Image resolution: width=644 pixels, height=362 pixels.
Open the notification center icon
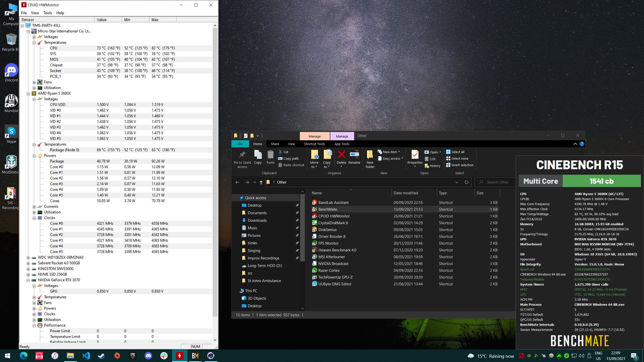[634, 356]
